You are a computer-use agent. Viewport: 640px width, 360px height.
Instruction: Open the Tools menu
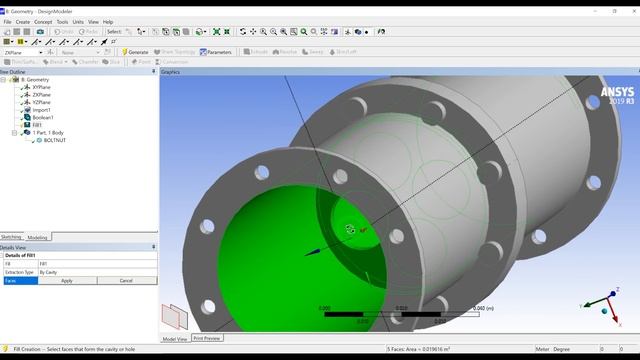pyautogui.click(x=62, y=22)
